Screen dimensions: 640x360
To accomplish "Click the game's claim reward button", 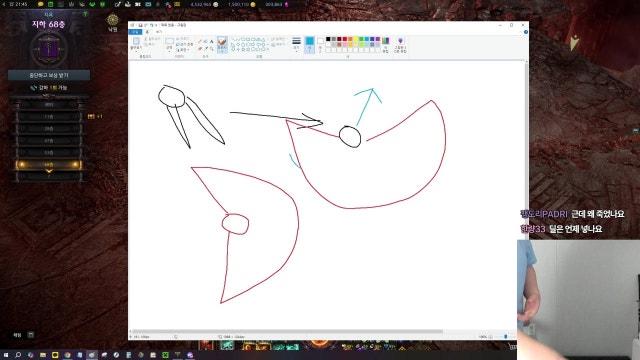I will (x=49, y=75).
